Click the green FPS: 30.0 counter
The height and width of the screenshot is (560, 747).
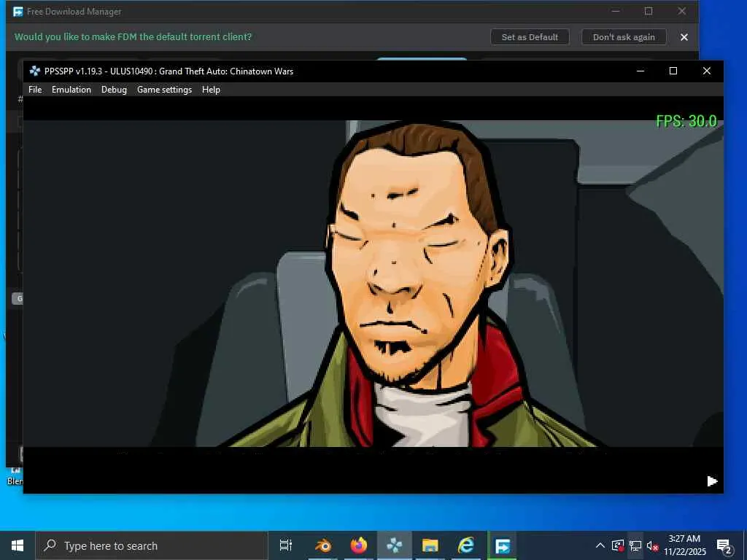pyautogui.click(x=686, y=121)
